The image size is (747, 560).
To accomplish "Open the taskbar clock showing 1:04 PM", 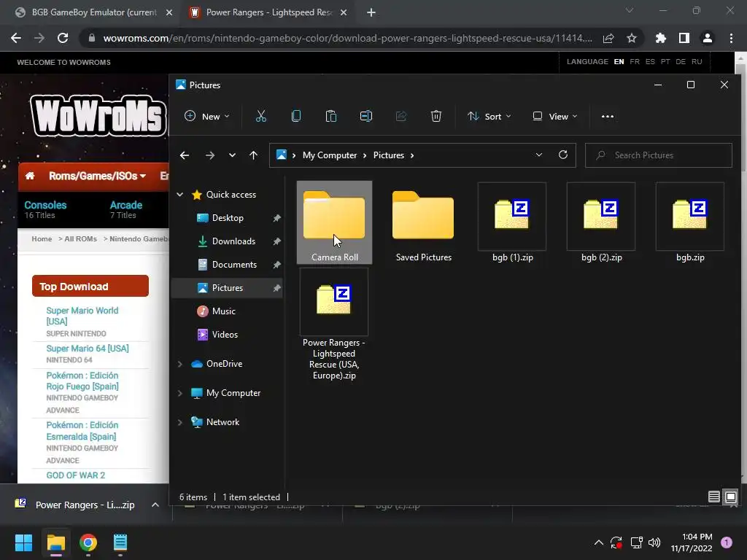I will pos(692,542).
